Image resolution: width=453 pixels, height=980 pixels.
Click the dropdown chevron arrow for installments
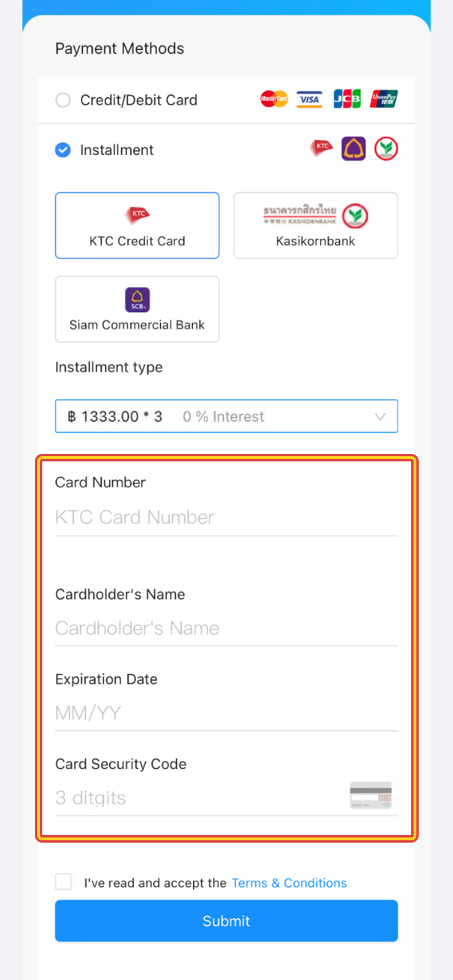click(x=380, y=417)
